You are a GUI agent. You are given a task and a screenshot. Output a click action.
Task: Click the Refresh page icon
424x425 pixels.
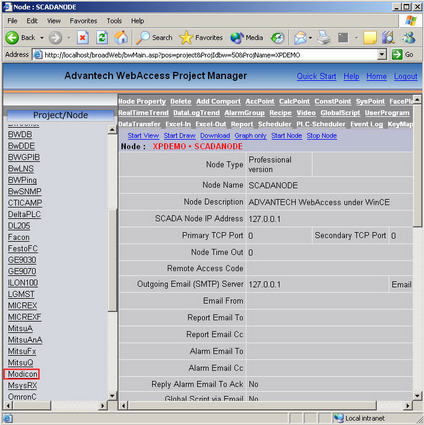(102, 38)
